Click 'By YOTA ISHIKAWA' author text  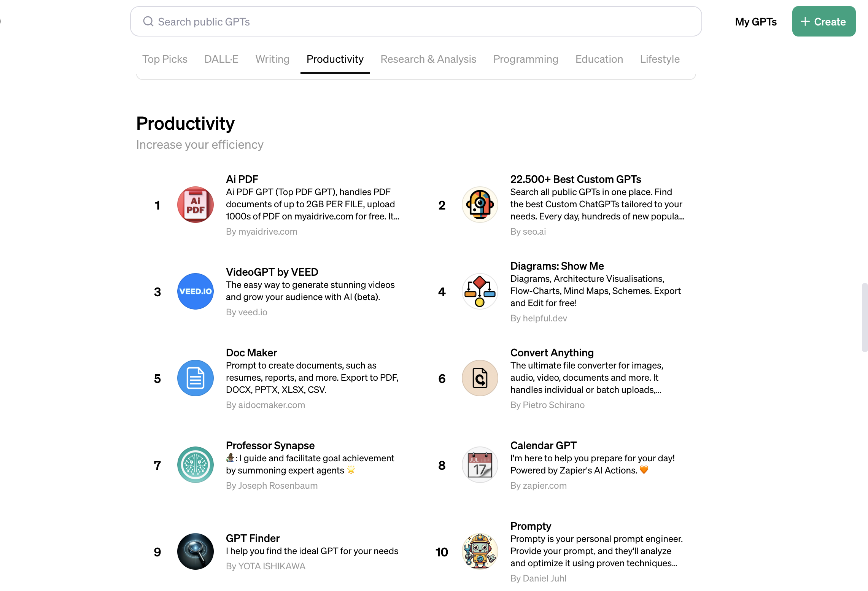tap(265, 566)
